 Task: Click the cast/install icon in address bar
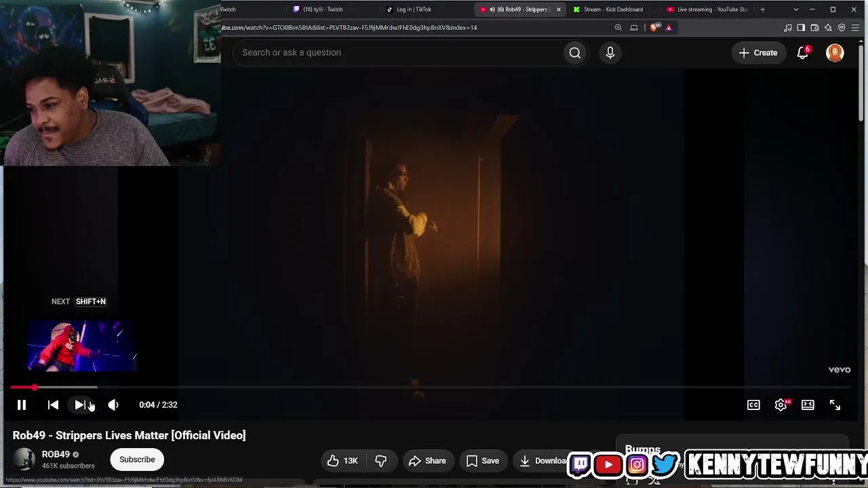tap(634, 28)
